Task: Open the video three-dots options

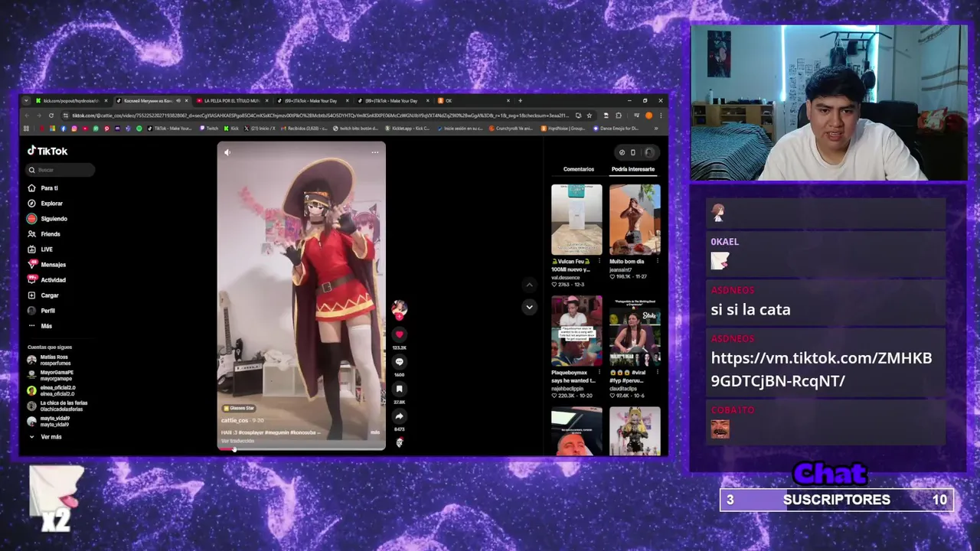Action: pos(374,152)
